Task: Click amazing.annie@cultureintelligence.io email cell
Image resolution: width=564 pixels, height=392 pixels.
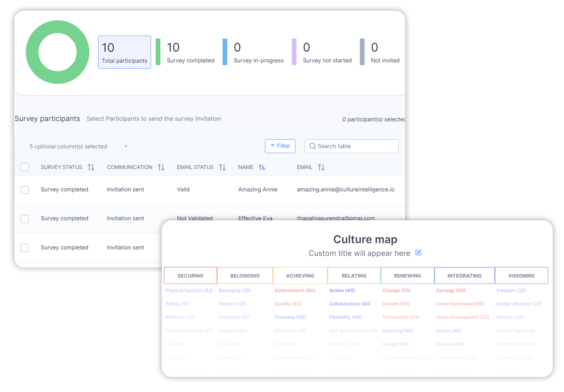Action: point(346,189)
